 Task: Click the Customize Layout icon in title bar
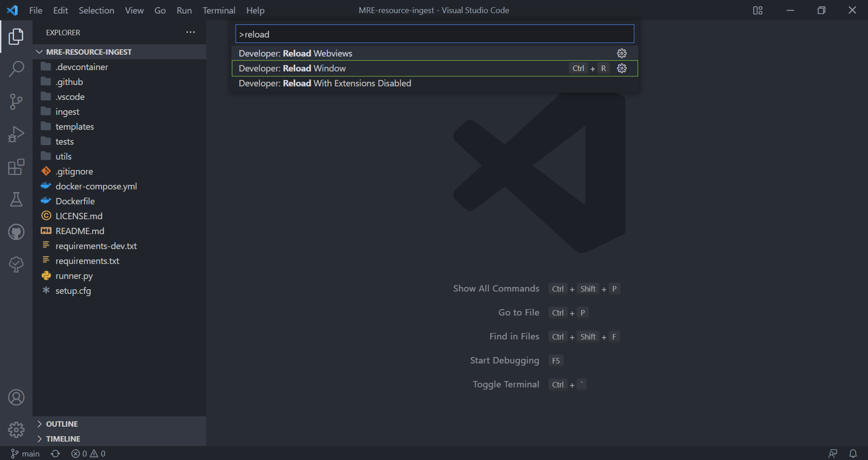(x=758, y=10)
